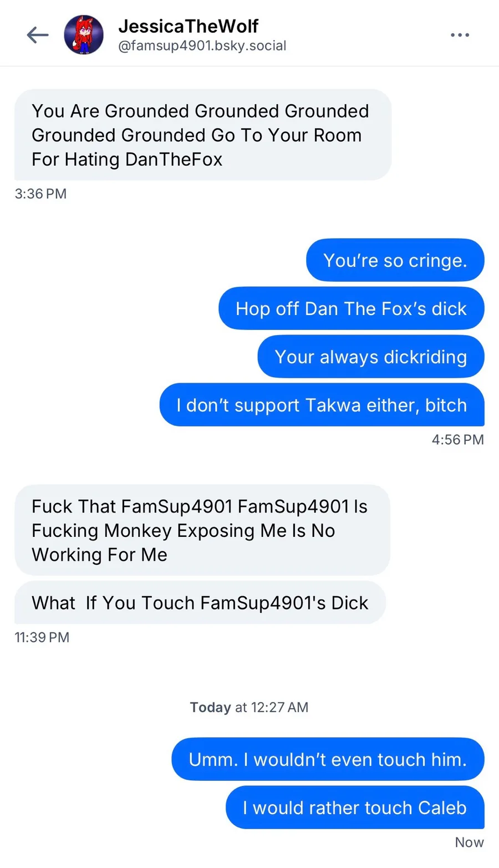Select the "Umm. I wouldn't even touch him." message
The width and height of the screenshot is (499, 868).
[328, 759]
